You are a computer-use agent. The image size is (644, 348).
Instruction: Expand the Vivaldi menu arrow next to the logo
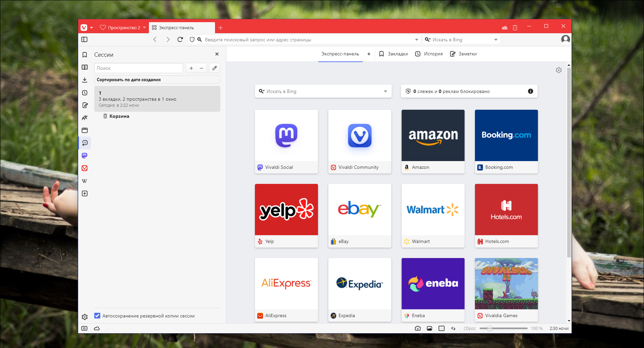92,28
